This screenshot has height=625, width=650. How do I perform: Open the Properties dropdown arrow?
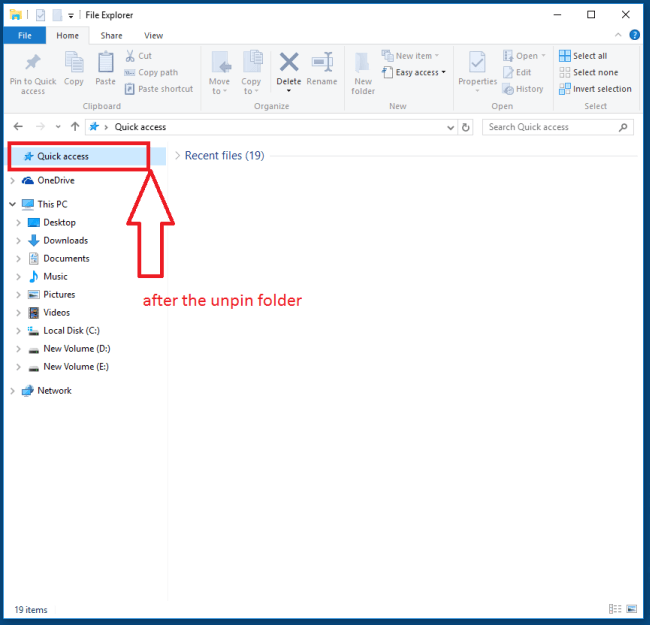click(x=477, y=91)
